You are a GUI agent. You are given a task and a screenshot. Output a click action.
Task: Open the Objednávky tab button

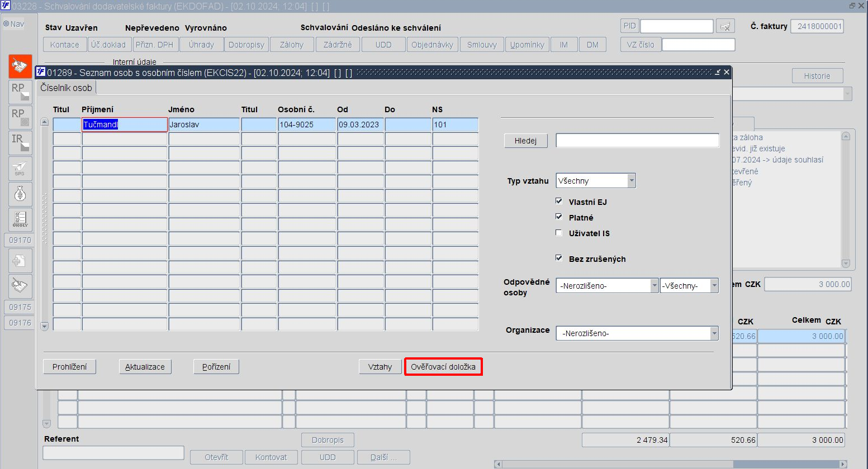[x=433, y=45]
